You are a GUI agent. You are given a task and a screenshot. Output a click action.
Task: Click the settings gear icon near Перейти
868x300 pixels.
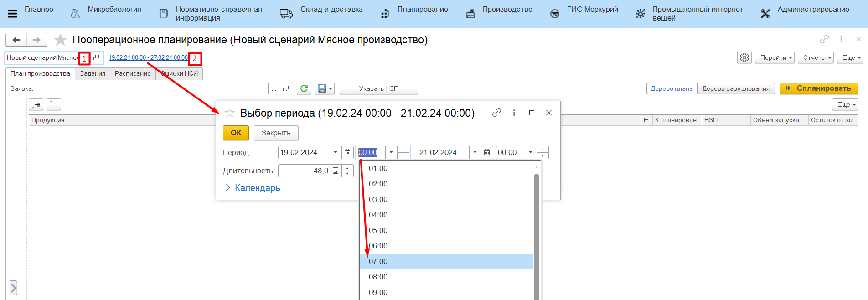coord(744,57)
